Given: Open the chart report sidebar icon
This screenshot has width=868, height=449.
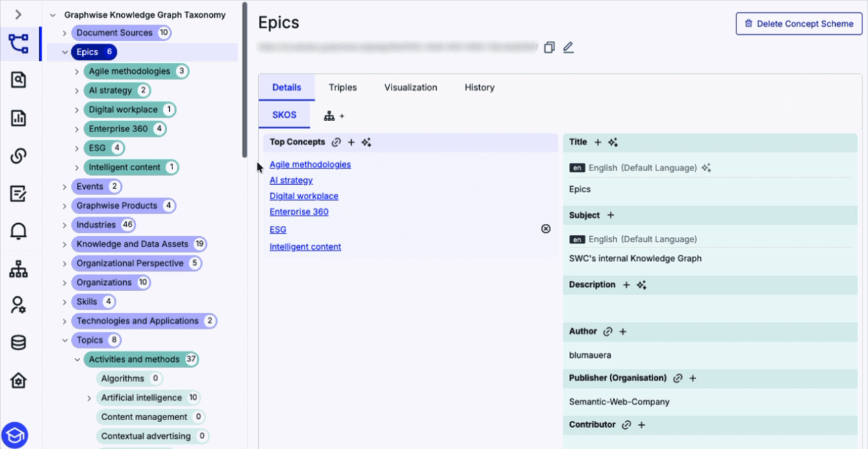Looking at the screenshot, I should pyautogui.click(x=18, y=118).
